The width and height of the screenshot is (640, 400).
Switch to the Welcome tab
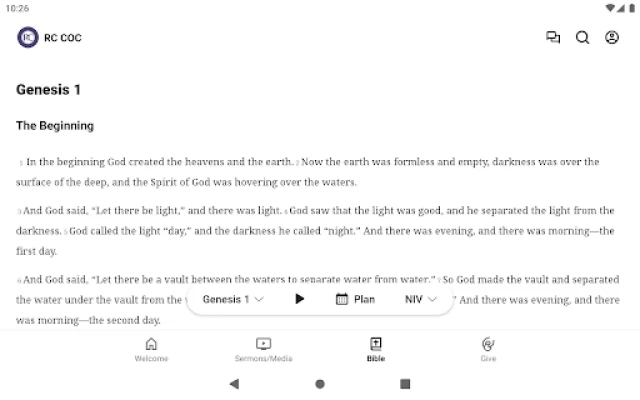tap(151, 350)
